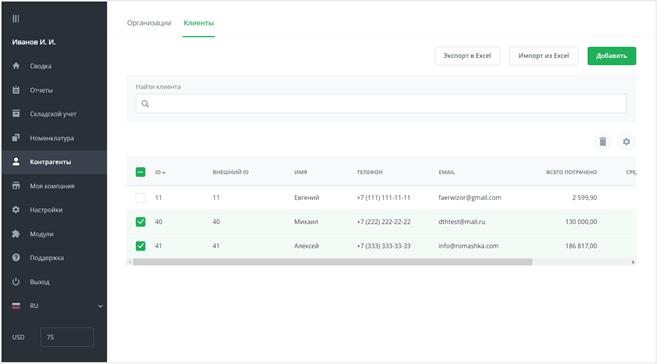The height and width of the screenshot is (364, 658).
Task: Open Номенклатура icon in sidebar
Action: click(x=16, y=138)
